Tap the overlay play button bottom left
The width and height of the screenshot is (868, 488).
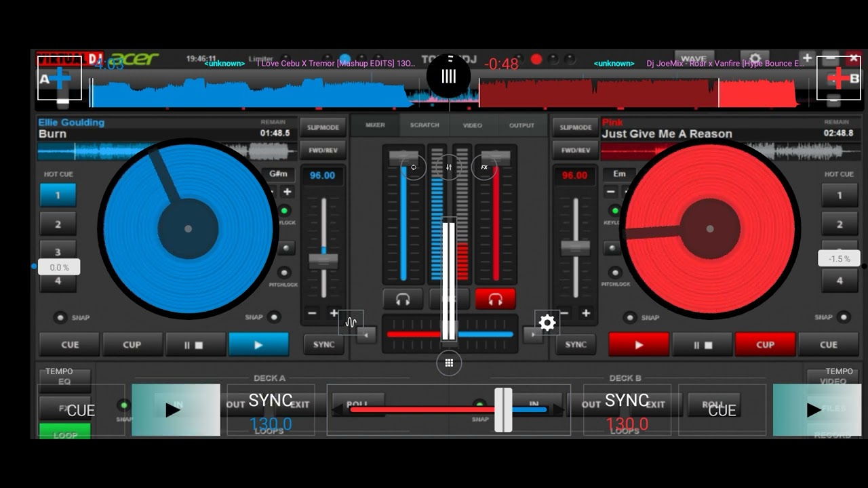pos(176,410)
